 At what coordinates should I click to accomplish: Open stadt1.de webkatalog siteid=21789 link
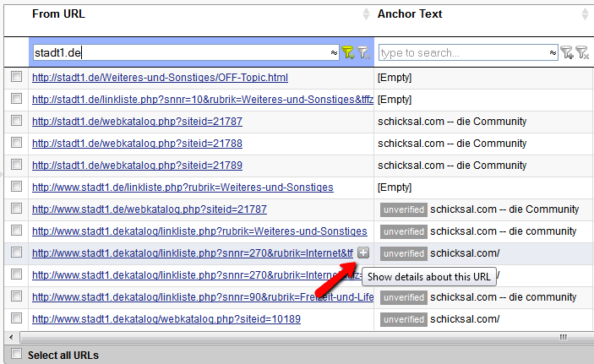point(137,166)
